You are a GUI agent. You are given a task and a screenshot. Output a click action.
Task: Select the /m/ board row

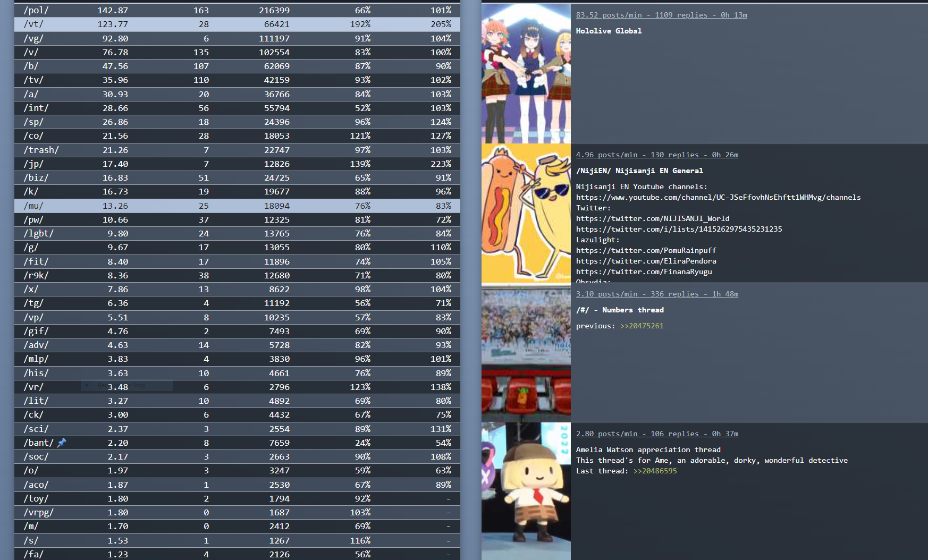coord(237,526)
